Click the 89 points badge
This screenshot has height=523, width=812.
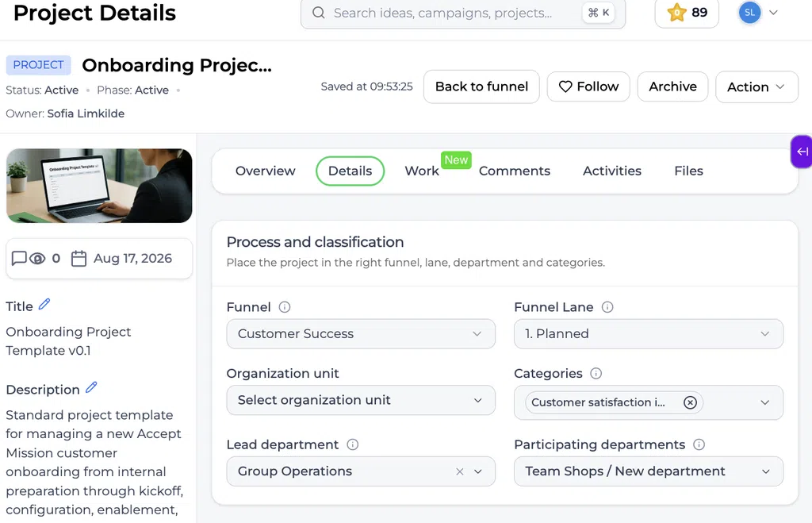point(687,13)
